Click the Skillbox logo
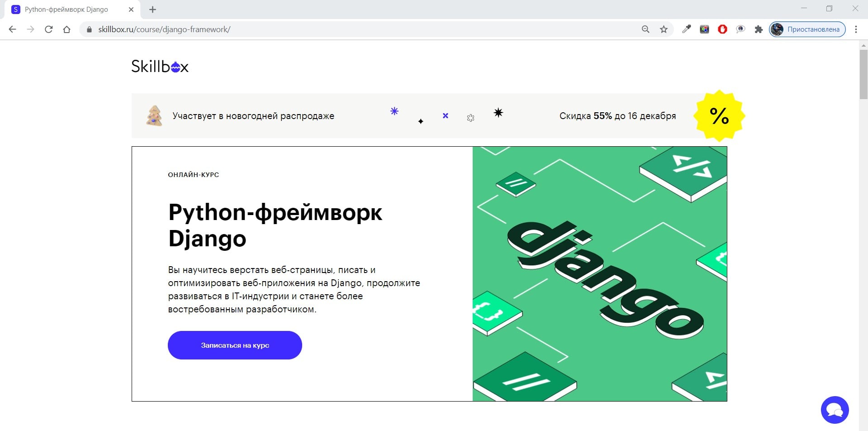This screenshot has width=868, height=431. pyautogui.click(x=160, y=67)
